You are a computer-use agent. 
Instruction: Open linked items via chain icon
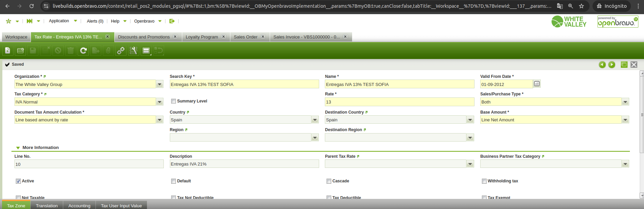[x=121, y=51]
